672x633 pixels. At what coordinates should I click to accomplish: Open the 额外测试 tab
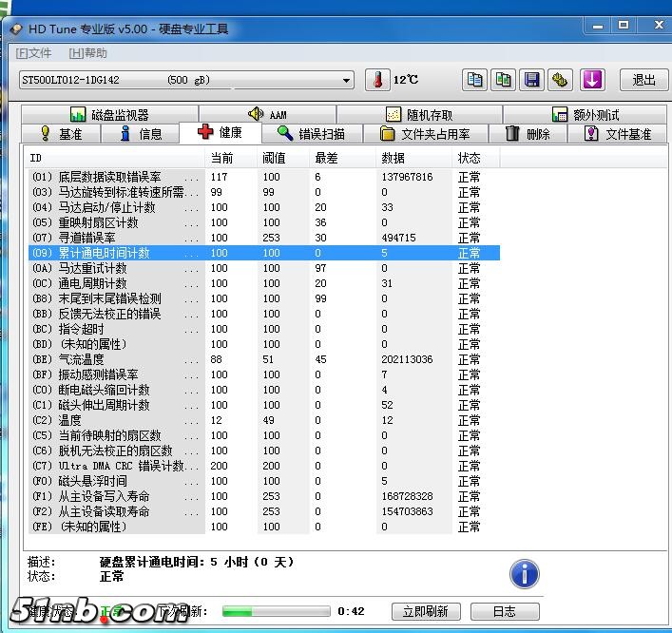click(x=585, y=114)
